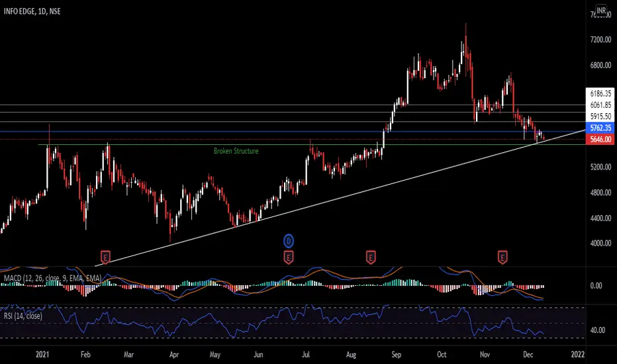617x364 pixels.
Task: Click the August earnings E marker
Action: [371, 257]
